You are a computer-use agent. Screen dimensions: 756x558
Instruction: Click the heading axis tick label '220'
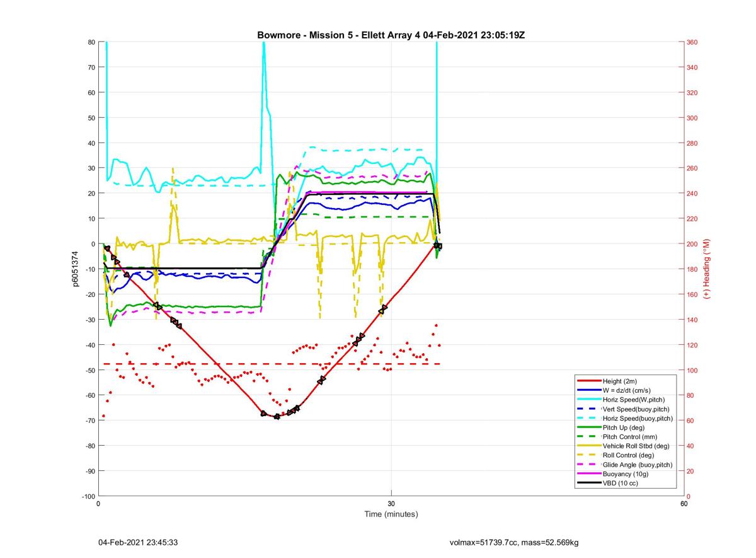(x=692, y=219)
